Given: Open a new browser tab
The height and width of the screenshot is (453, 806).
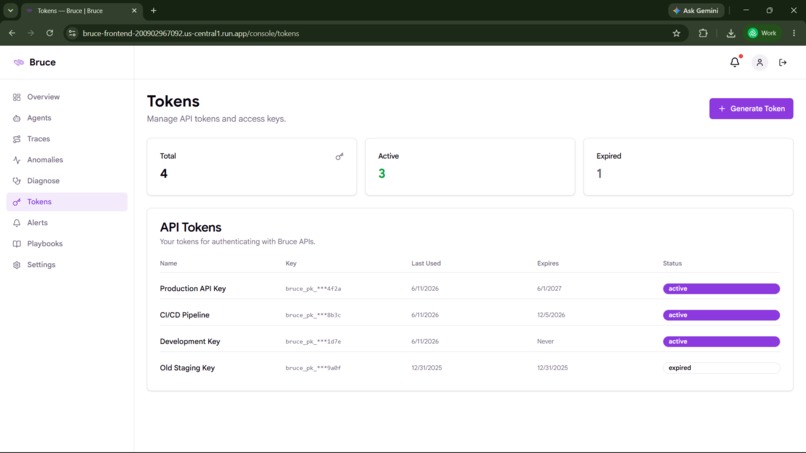Looking at the screenshot, I should [153, 10].
